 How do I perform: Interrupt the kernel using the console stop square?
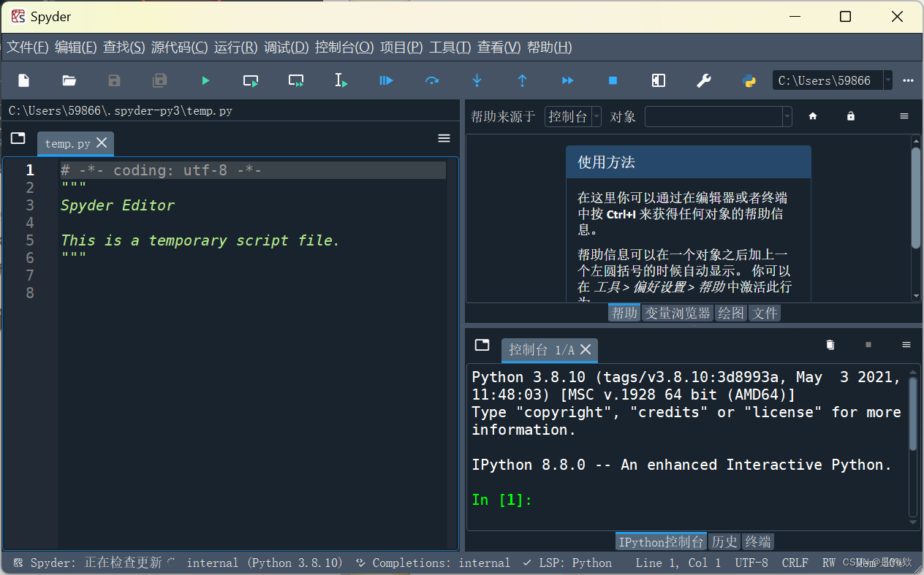868,344
